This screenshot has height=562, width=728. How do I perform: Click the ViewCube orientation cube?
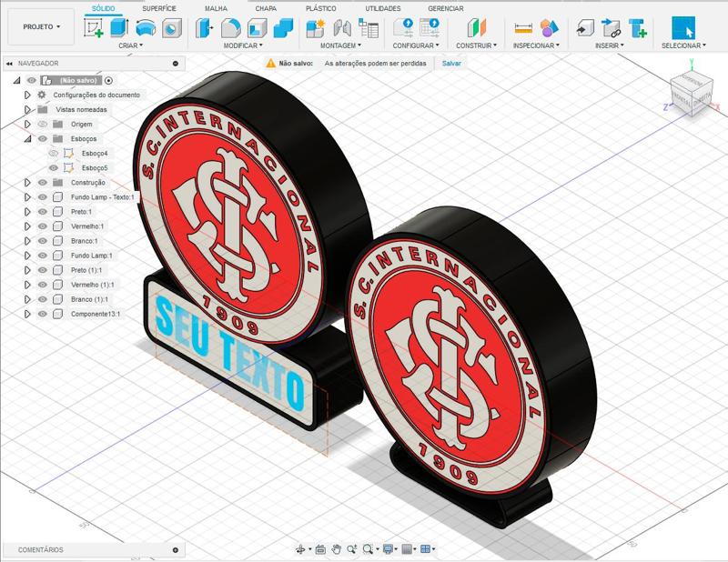pos(691,94)
